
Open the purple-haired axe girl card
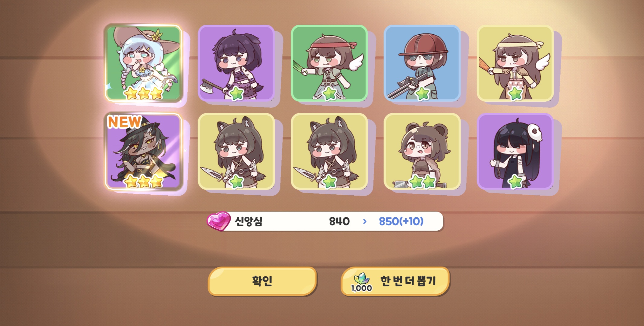point(236,63)
